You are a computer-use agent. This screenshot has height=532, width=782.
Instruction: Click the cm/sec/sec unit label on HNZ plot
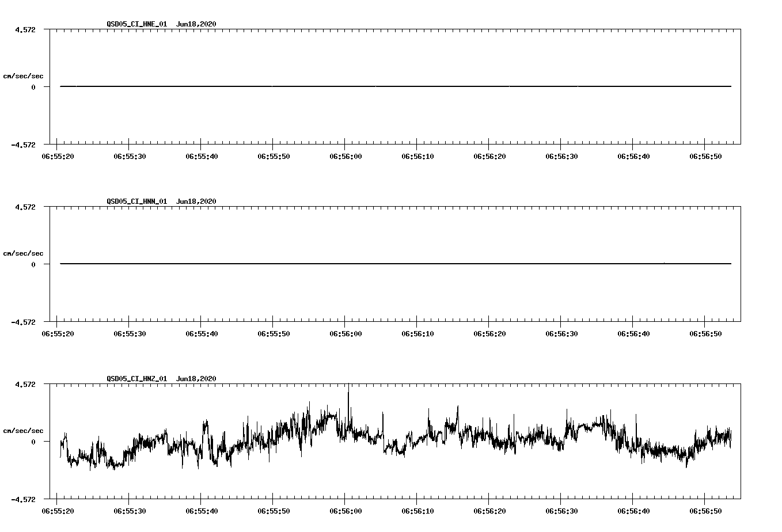24,431
